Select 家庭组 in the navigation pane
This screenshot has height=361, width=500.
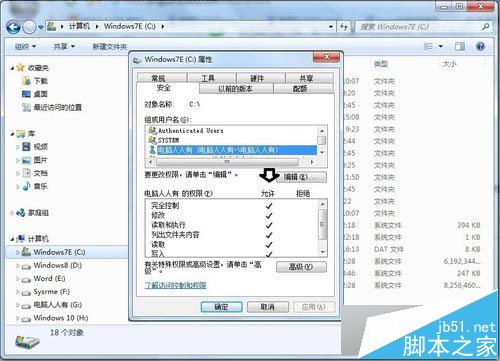[x=38, y=213]
